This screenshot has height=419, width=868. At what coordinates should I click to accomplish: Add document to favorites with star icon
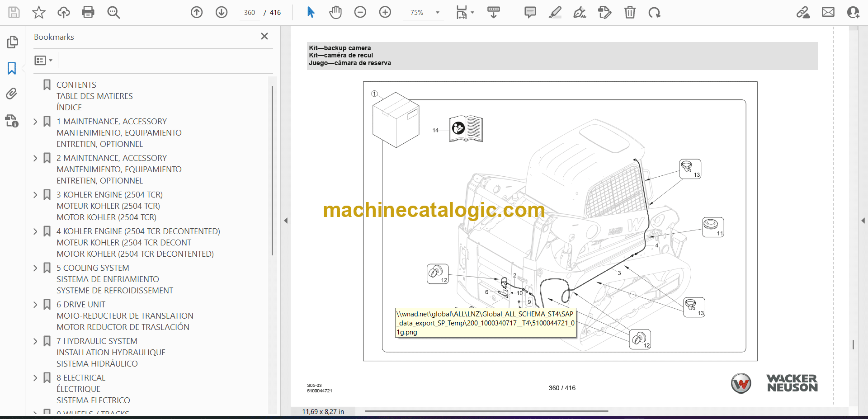point(39,12)
